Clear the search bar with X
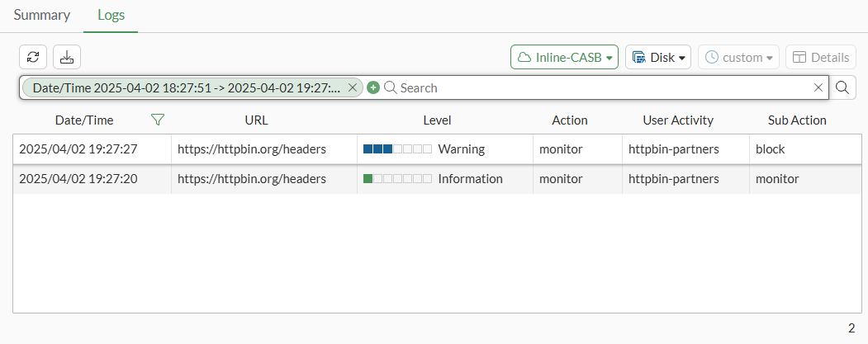The height and width of the screenshot is (344, 868). pos(818,87)
